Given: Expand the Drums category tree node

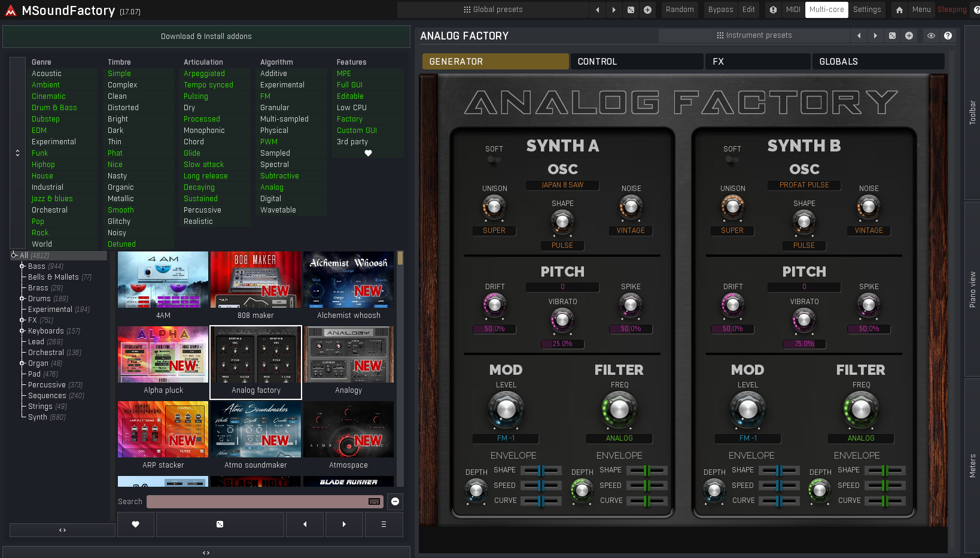Looking at the screenshot, I should click(x=22, y=299).
